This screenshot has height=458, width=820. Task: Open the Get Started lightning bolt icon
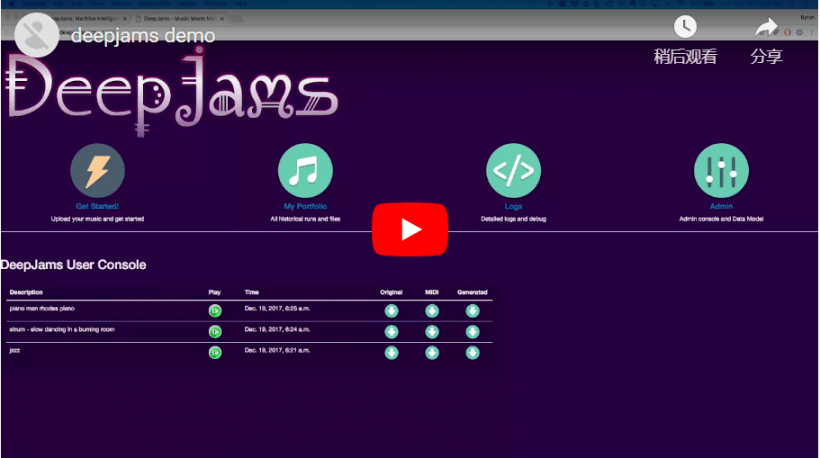97,170
